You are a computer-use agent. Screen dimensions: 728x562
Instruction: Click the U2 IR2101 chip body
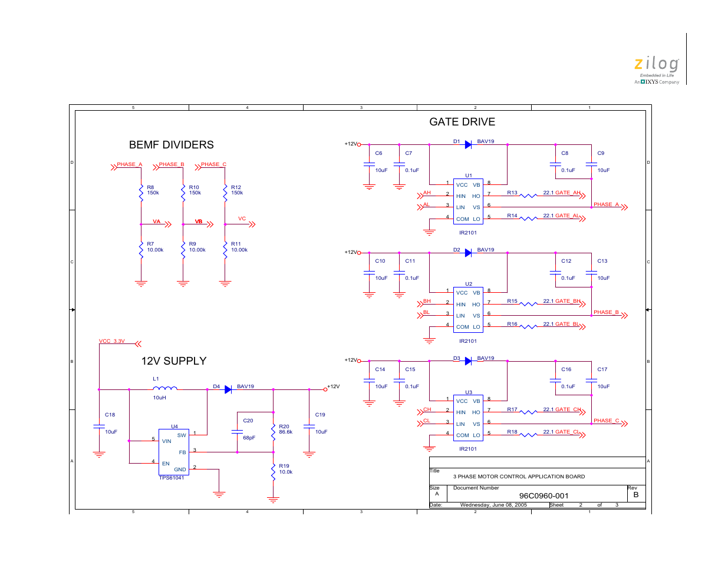pyautogui.click(x=468, y=310)
